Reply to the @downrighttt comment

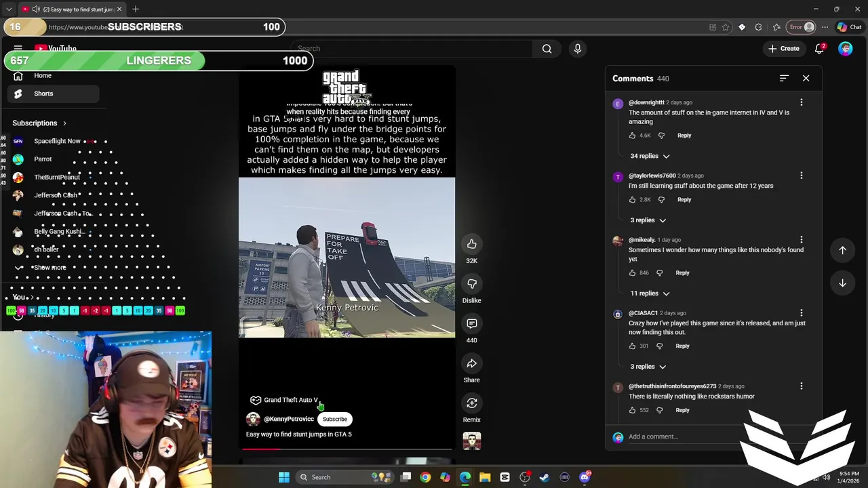[684, 136]
